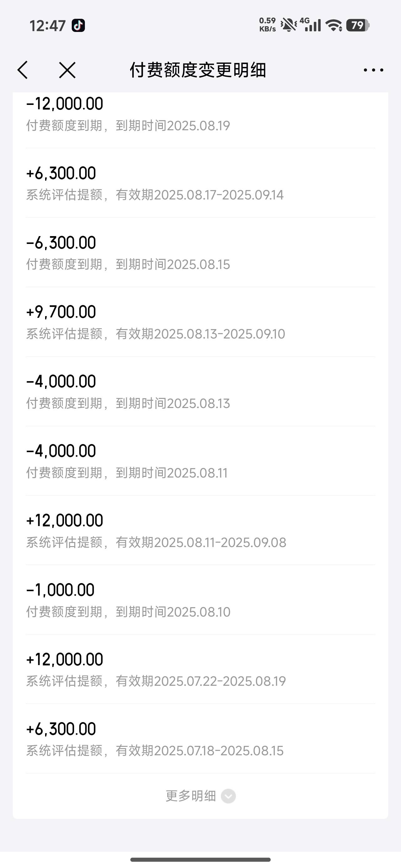Tap the muted bell status icon
This screenshot has width=401, height=868.
coord(289,25)
